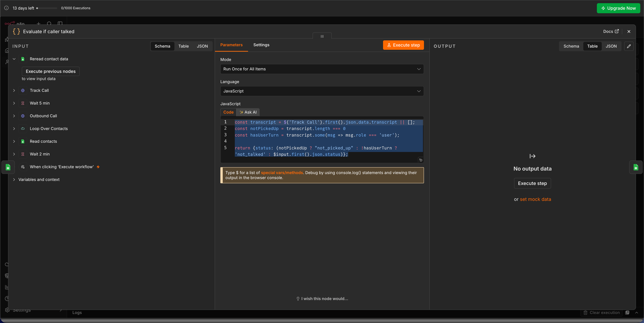Click Clear execution button

[x=602, y=312]
